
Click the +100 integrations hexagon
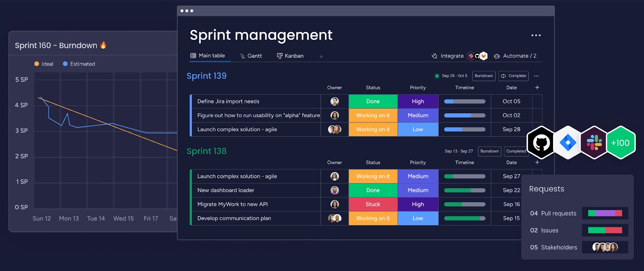coord(620,143)
